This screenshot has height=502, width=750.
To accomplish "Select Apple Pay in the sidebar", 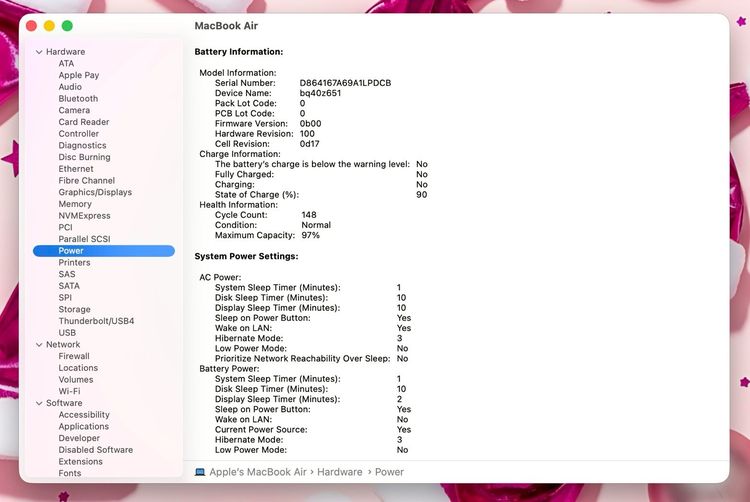I will click(x=79, y=75).
